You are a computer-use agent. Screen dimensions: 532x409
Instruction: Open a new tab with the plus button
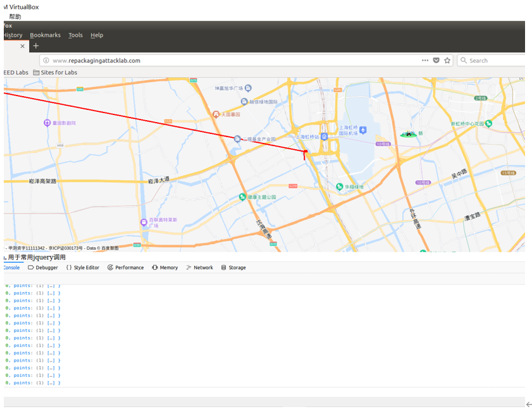pos(35,46)
